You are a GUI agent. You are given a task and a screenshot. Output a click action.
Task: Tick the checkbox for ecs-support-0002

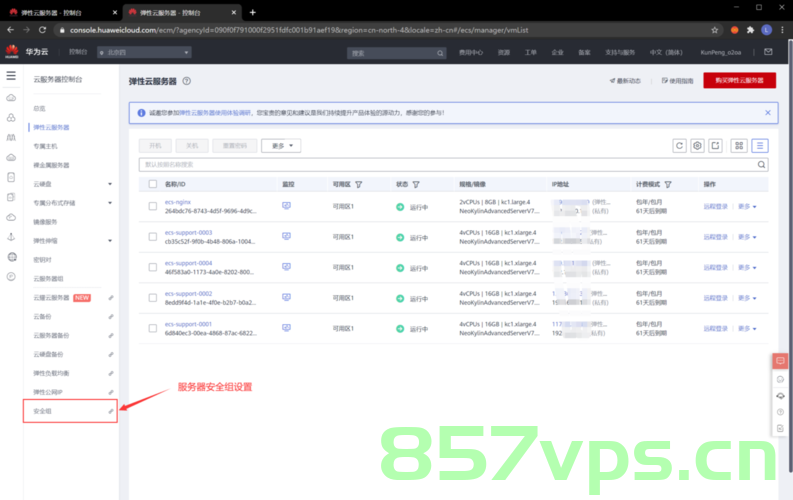153,298
